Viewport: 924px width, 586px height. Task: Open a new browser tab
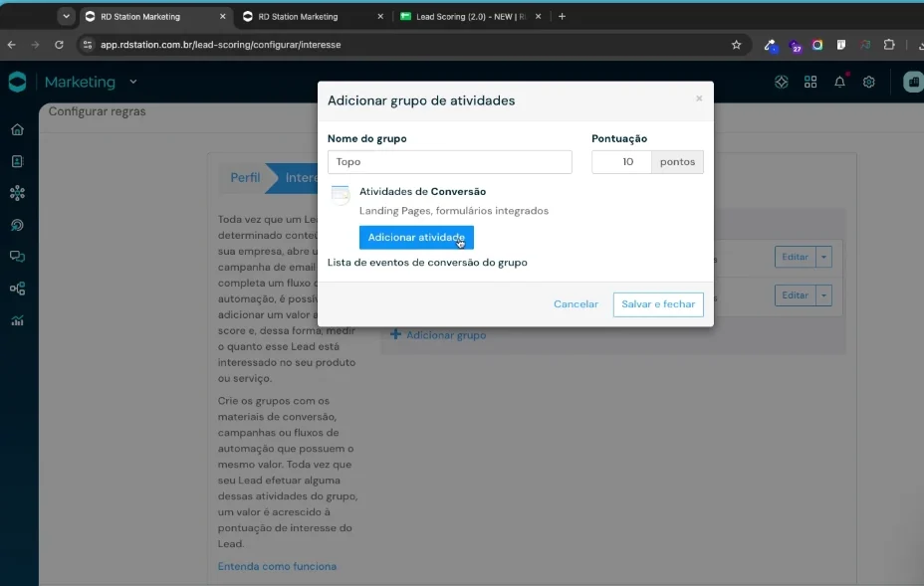coord(562,17)
